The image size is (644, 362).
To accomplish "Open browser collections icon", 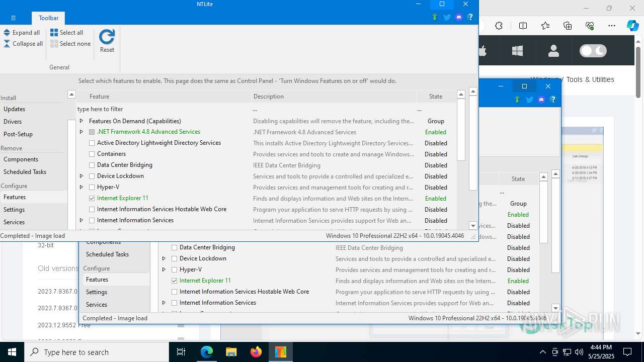I will tap(568, 26).
